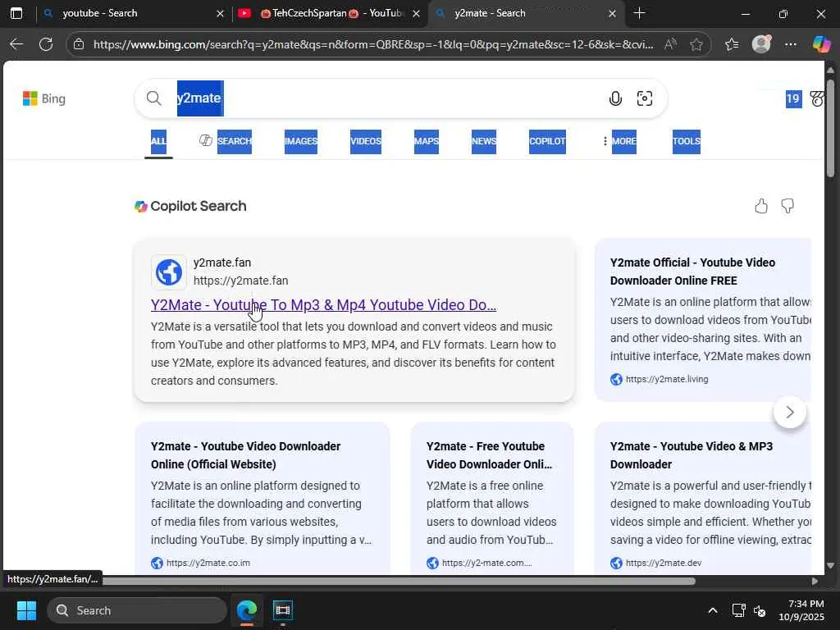
Task: Open the Edge profile avatar
Action: point(761,44)
